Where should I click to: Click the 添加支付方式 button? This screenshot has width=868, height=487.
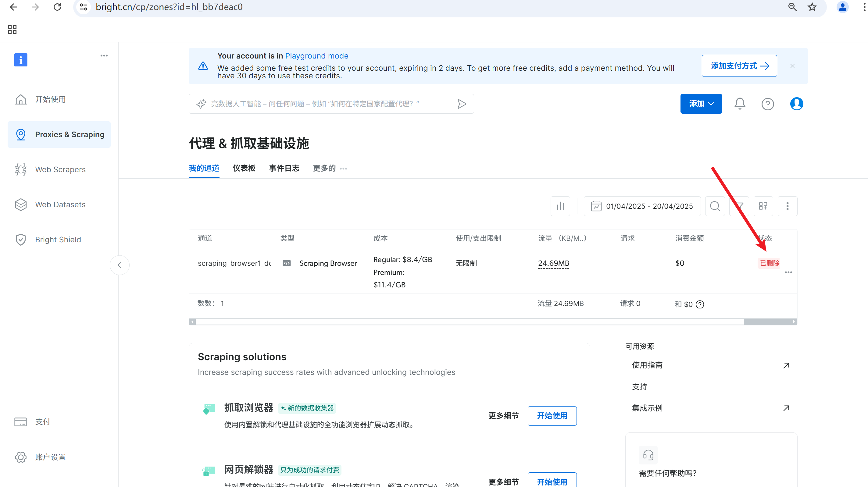pyautogui.click(x=739, y=66)
